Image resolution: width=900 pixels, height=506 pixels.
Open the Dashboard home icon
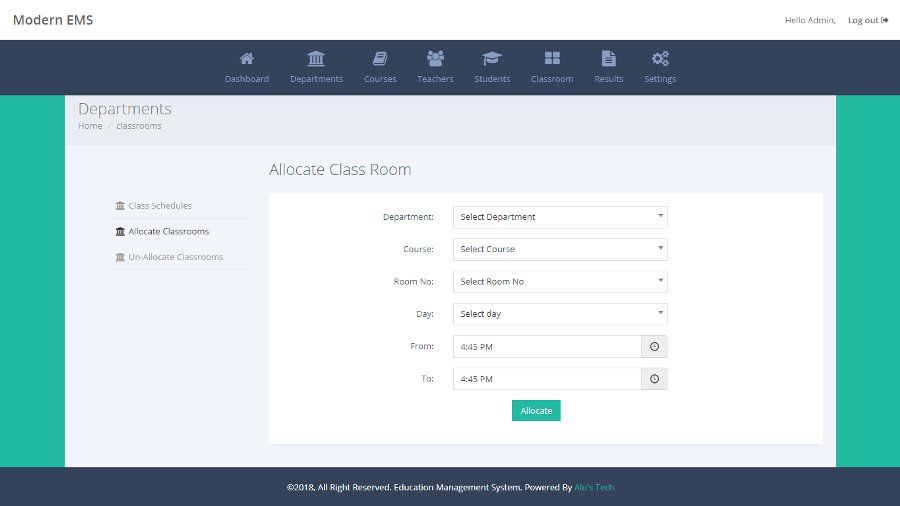(x=246, y=59)
